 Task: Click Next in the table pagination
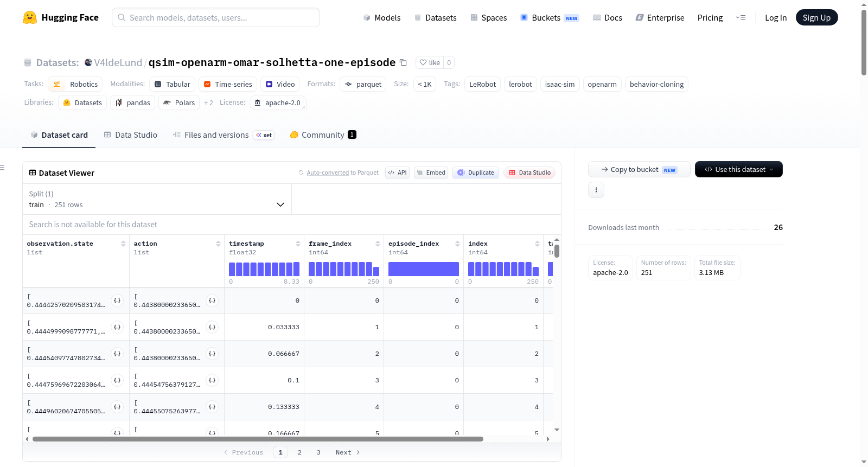point(348,452)
